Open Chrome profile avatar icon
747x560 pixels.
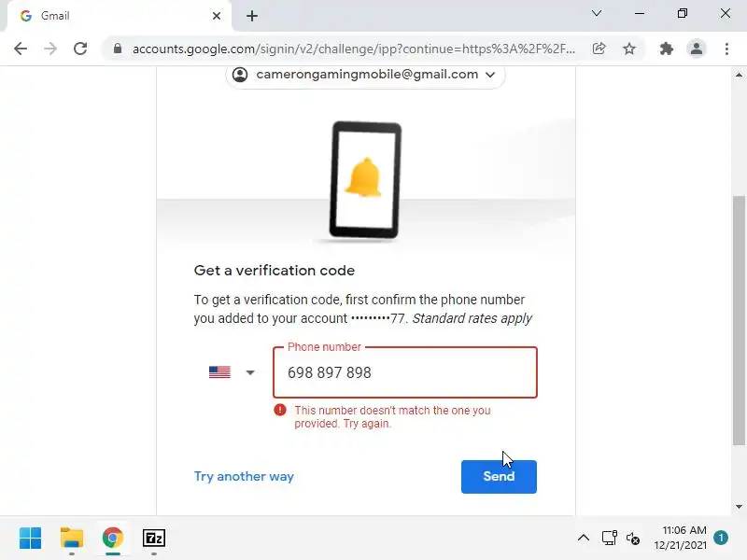point(696,49)
